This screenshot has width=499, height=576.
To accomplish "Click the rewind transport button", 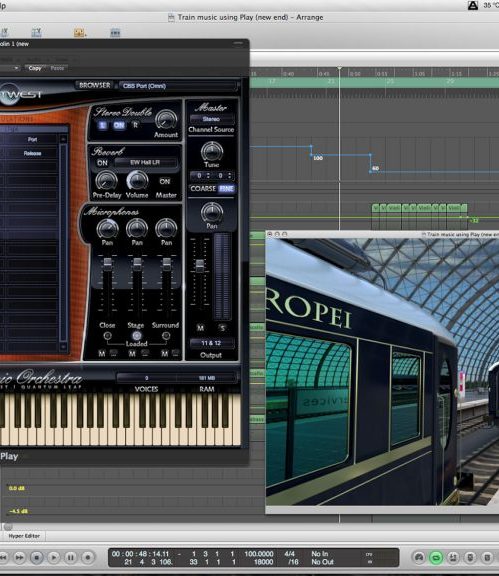I will 3,558.
